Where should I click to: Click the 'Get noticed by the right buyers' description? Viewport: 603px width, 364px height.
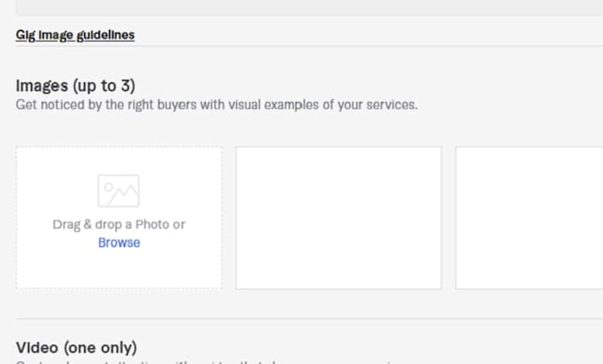pyautogui.click(x=216, y=105)
